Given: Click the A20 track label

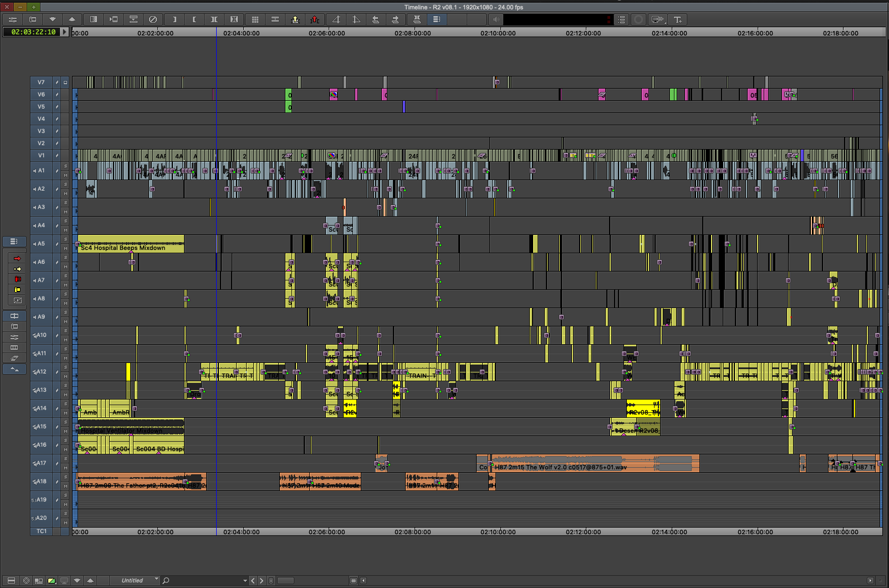Looking at the screenshot, I should 41,518.
